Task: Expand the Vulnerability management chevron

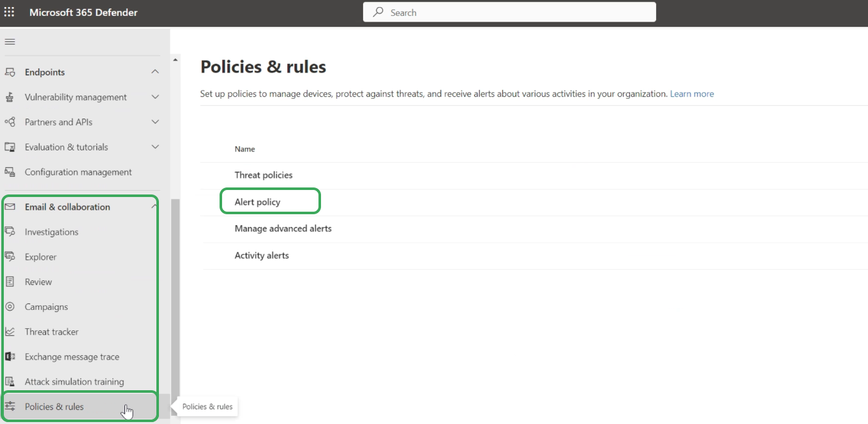Action: coord(155,97)
